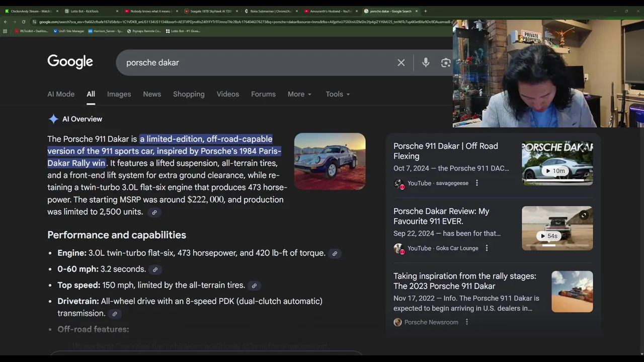
Task: Play the 54s Goks Car Lounge thumbnail
Action: click(x=557, y=228)
